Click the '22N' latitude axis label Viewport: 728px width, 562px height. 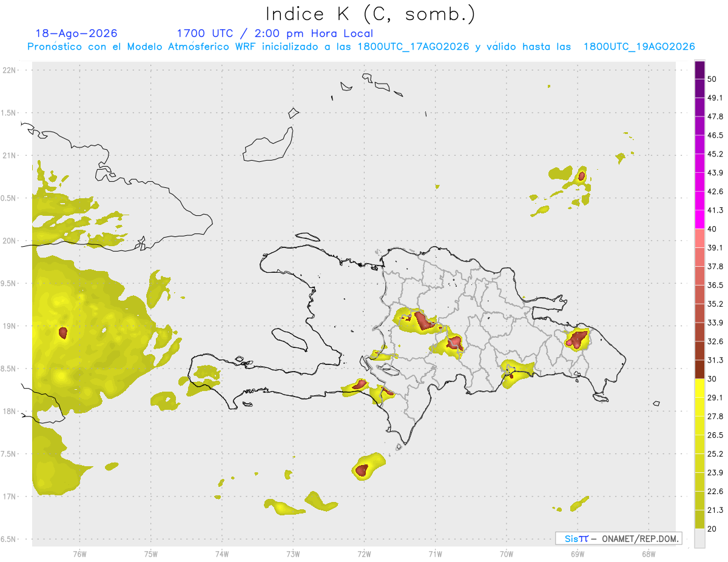10,70
